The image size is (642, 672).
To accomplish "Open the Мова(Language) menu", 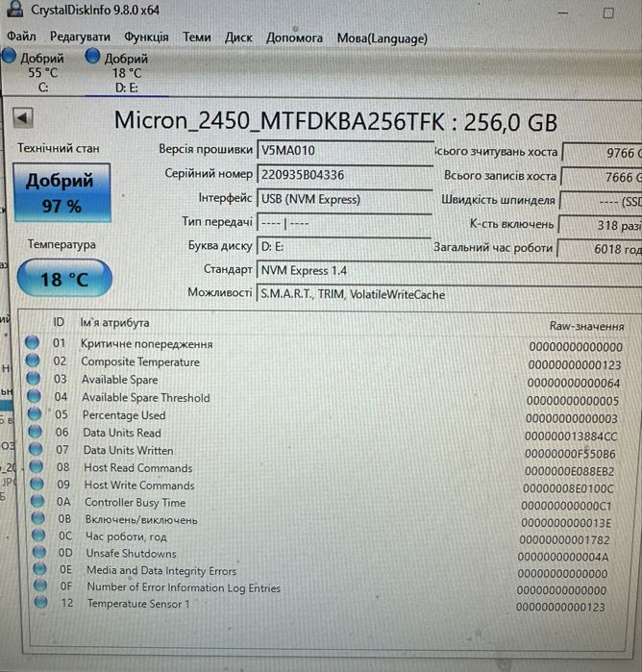I will (383, 38).
